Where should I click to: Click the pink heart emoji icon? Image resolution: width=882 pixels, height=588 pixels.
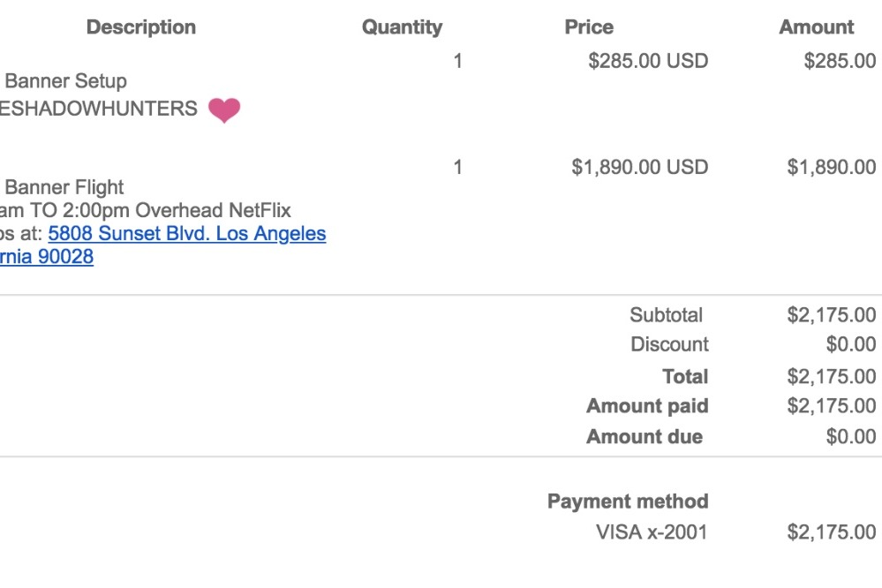pos(224,109)
